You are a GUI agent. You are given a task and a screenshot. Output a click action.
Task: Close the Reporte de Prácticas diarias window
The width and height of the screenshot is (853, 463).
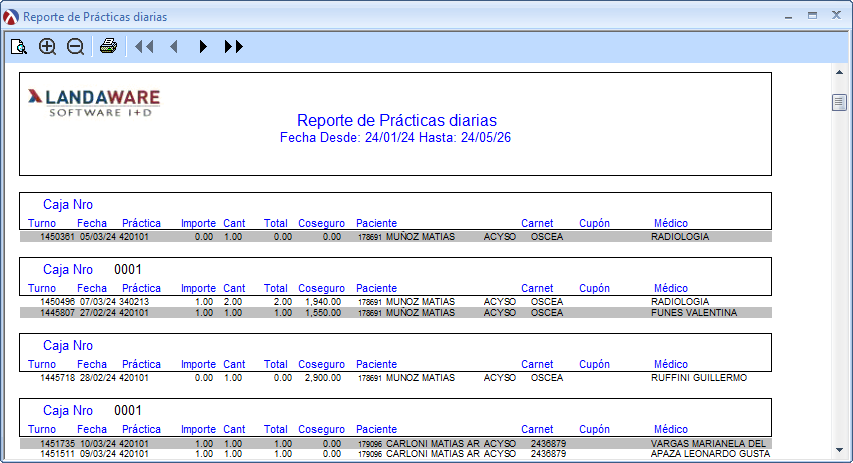click(x=837, y=15)
